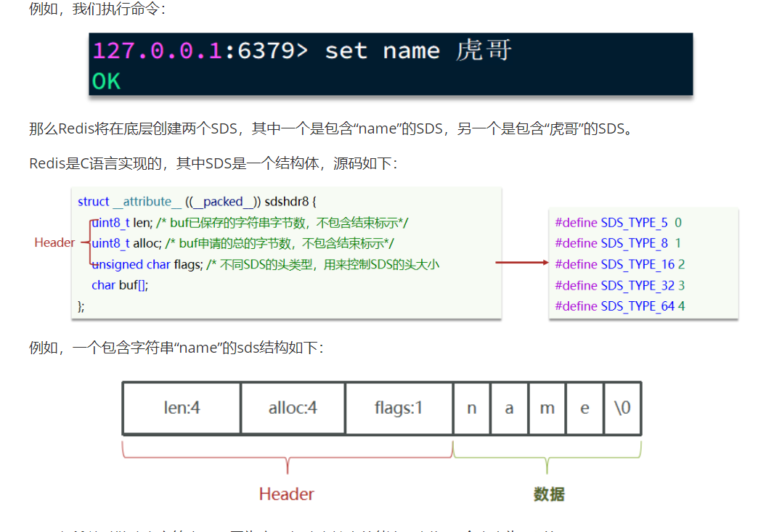
Task: Click the Header label under diagram
Action: [286, 494]
